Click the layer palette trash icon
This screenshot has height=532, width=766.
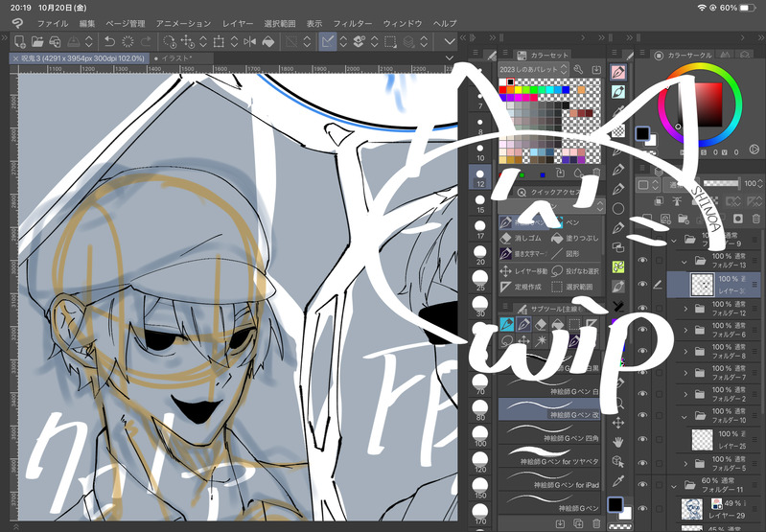756,219
